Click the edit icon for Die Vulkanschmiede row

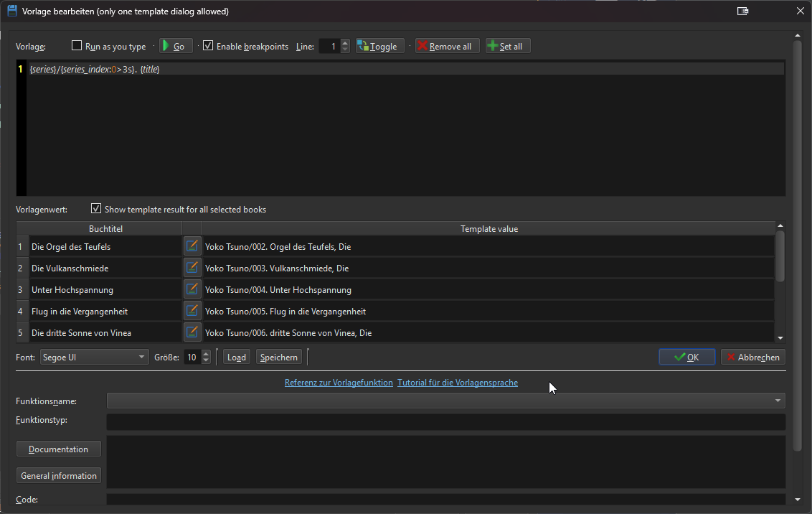pyautogui.click(x=192, y=268)
